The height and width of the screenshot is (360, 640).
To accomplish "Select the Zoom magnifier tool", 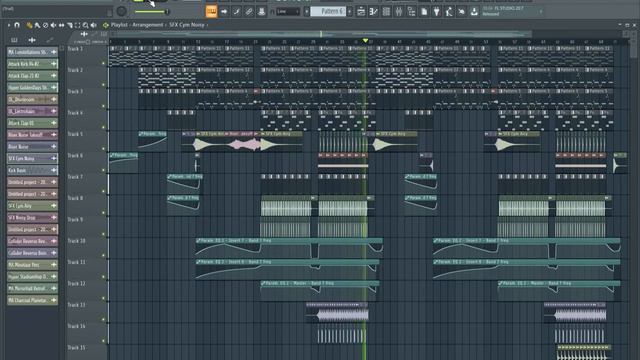I will tap(85, 25).
